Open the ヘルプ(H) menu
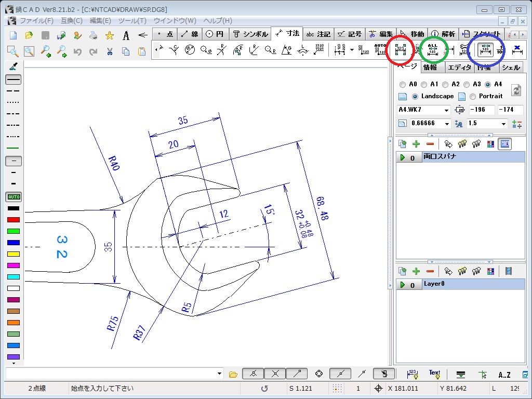532x399 pixels. click(218, 21)
